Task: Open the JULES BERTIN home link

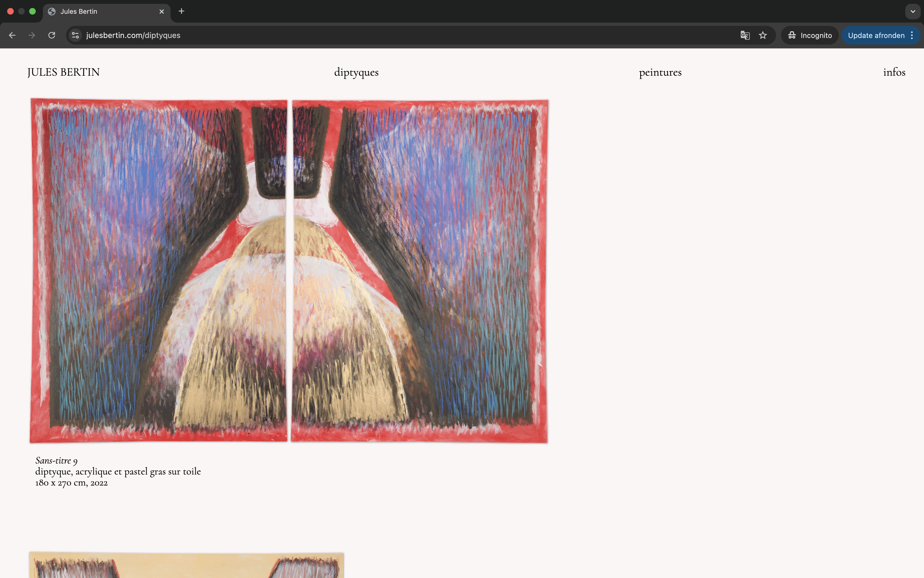Action: pos(64,72)
